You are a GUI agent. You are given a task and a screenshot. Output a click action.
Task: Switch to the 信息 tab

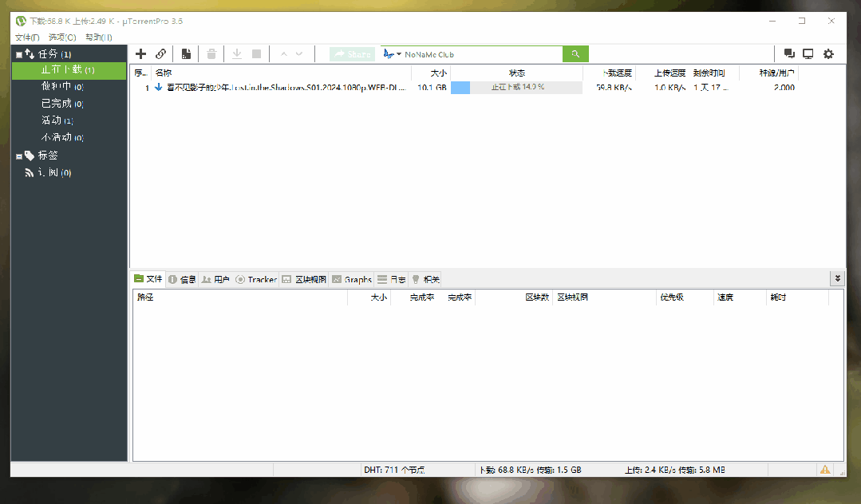tap(182, 279)
